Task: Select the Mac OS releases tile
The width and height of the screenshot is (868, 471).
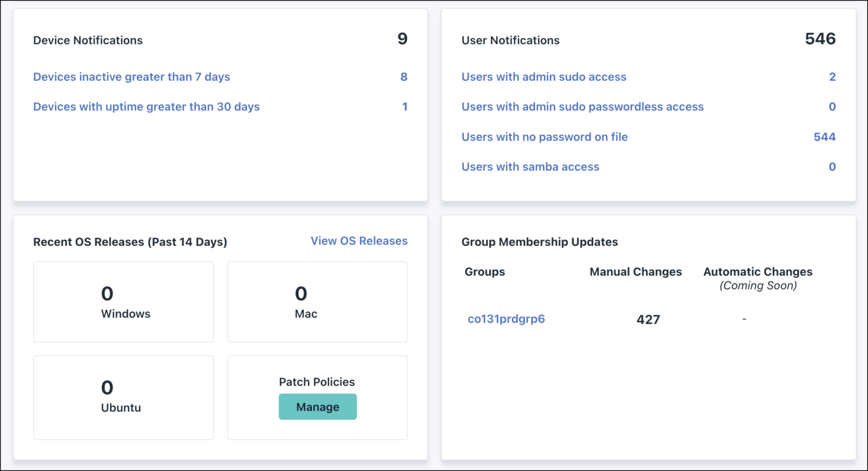Action: (317, 302)
